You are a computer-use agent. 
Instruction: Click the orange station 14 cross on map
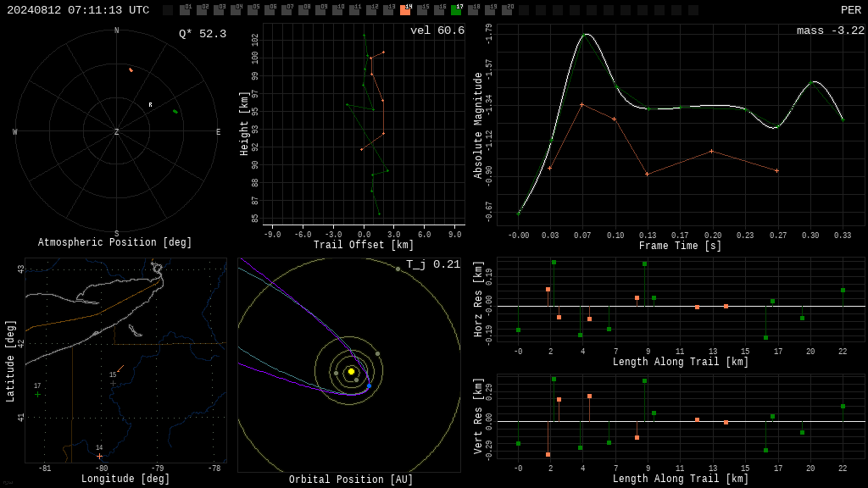click(100, 457)
